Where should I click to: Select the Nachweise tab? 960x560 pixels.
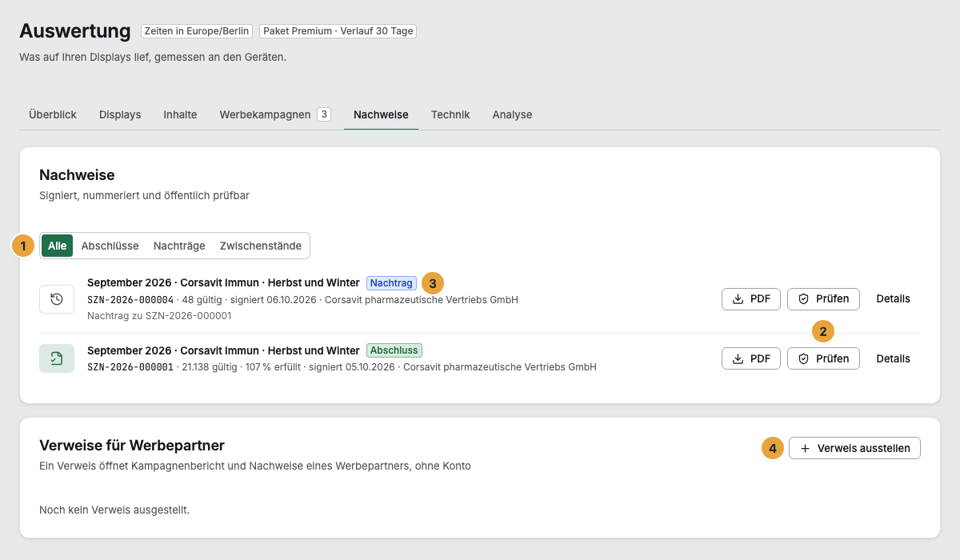click(381, 114)
